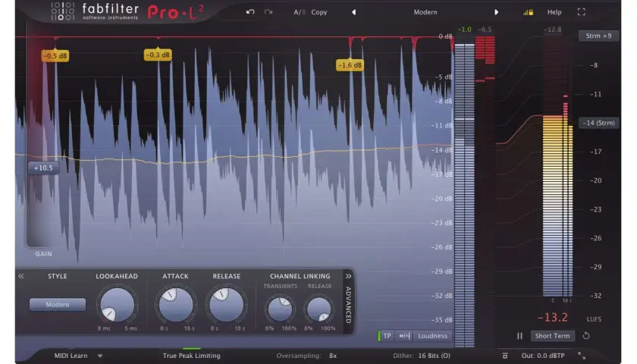Click the Release knob
The width and height of the screenshot is (637, 364).
coord(226,305)
